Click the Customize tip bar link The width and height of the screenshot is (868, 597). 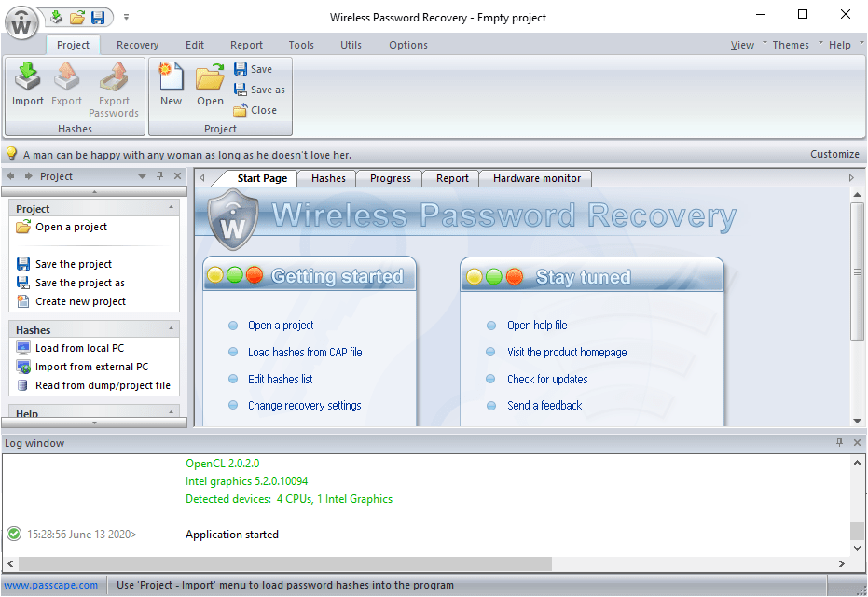click(x=834, y=154)
